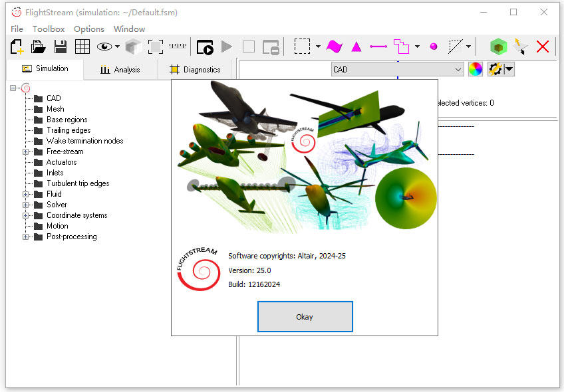The image size is (564, 392).
Task: Expand the Fluid tree node
Action: coord(25,194)
